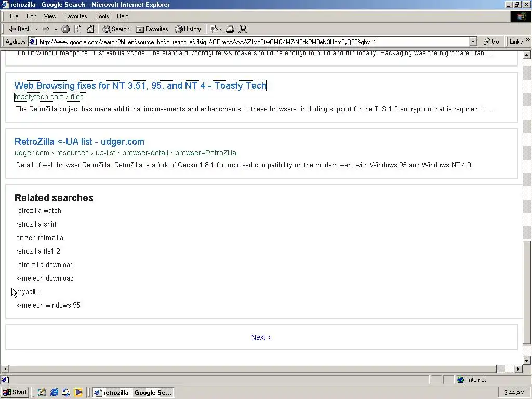
Task: Open the Favorites menu
Action: (x=76, y=16)
